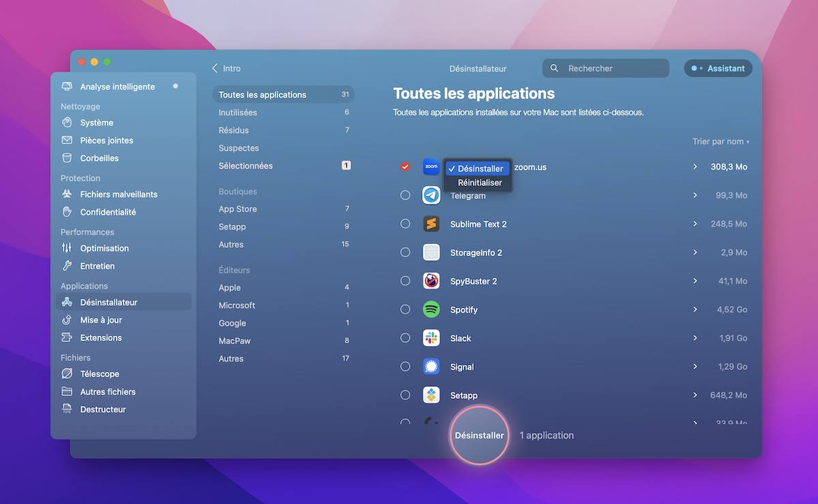This screenshot has height=504, width=818.
Task: Click the Désinstallateur sidebar icon
Action: [x=67, y=302]
